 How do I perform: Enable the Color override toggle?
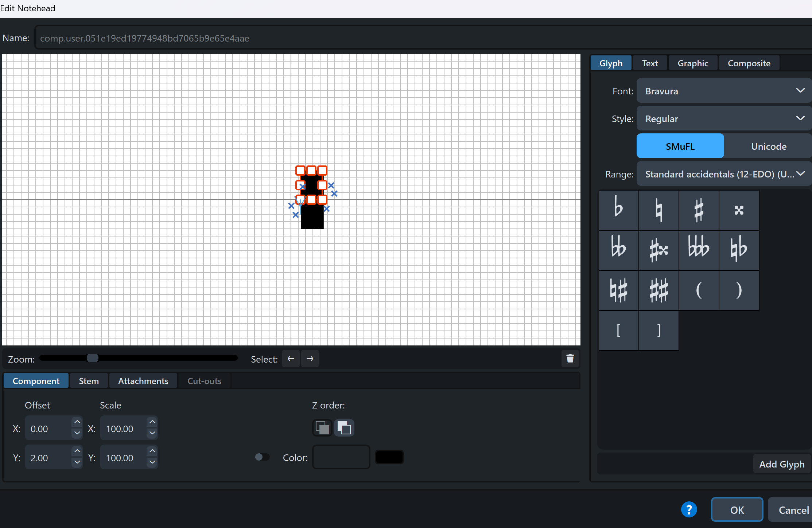click(x=262, y=457)
